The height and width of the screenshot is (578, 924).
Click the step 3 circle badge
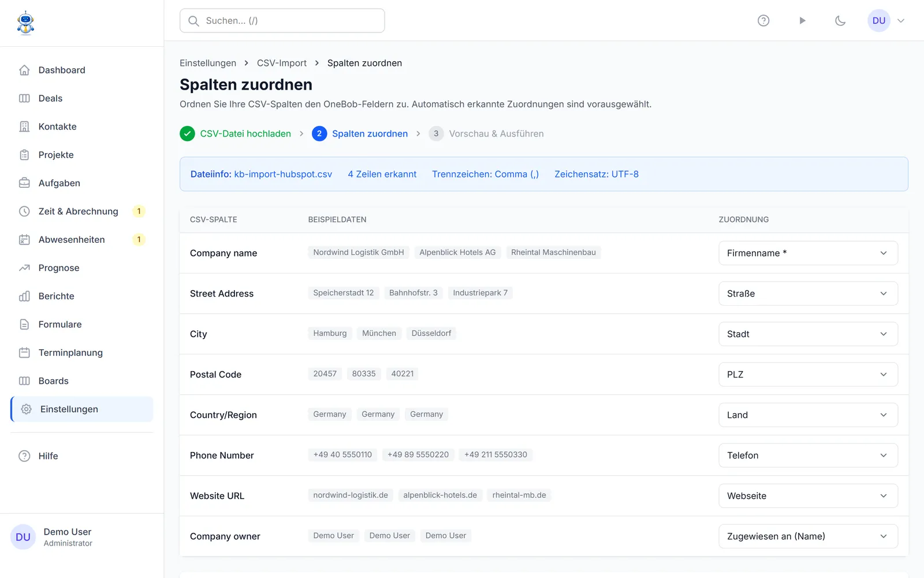coord(436,134)
